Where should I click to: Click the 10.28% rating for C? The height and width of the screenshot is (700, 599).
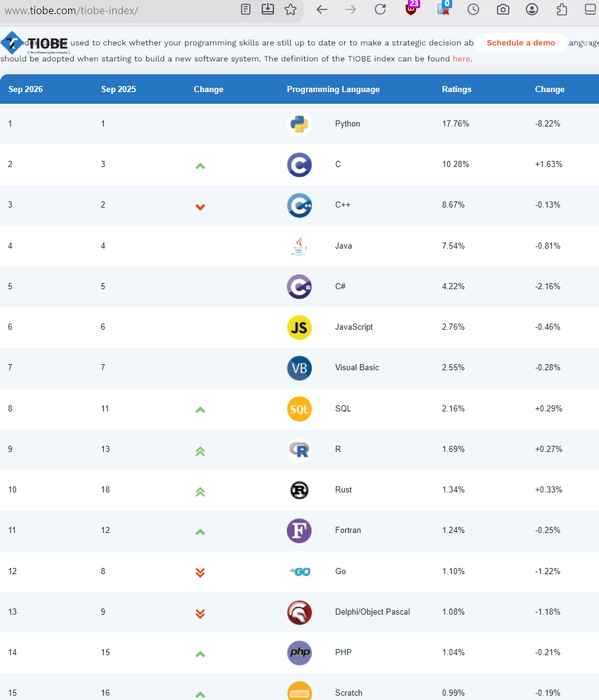[x=456, y=165]
